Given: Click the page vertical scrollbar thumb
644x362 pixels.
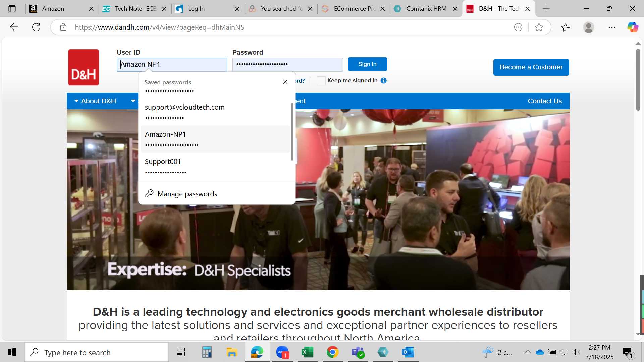Looking at the screenshot, I should [x=638, y=80].
